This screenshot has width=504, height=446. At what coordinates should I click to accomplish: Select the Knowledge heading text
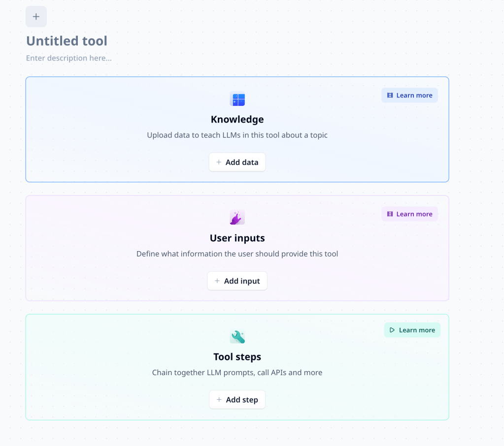click(237, 119)
